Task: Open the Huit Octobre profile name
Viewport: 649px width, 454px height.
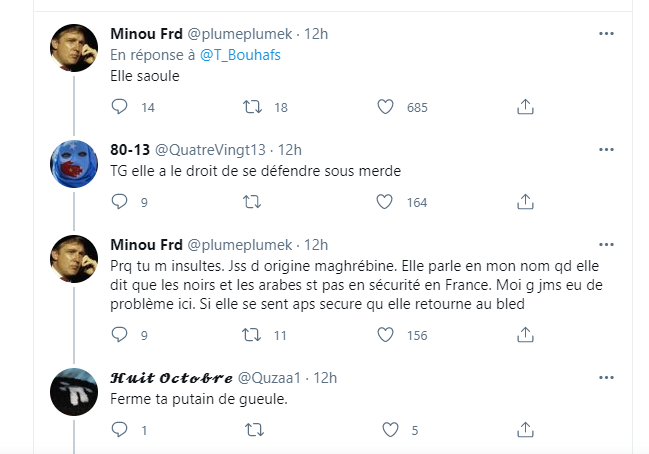Action: [170, 378]
